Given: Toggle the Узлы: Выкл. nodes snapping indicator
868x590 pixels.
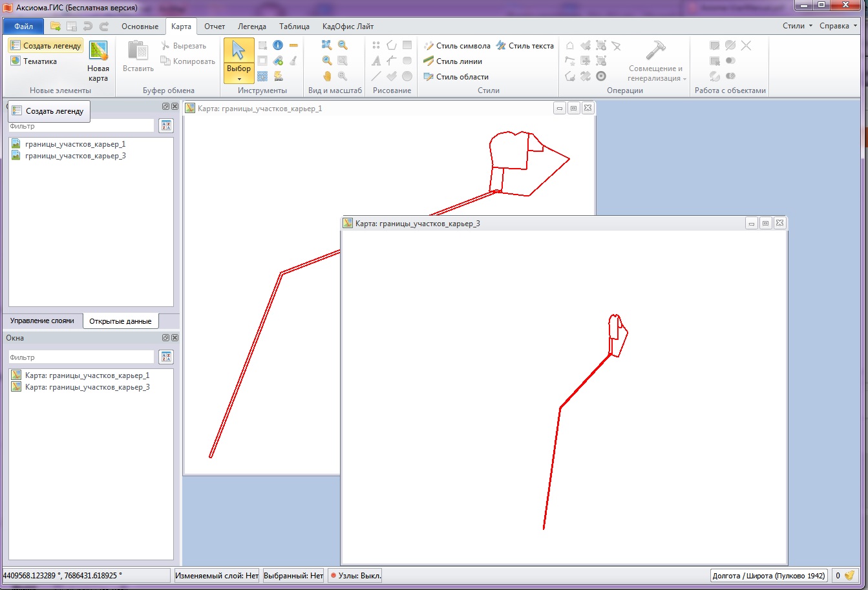Looking at the screenshot, I should tap(355, 575).
